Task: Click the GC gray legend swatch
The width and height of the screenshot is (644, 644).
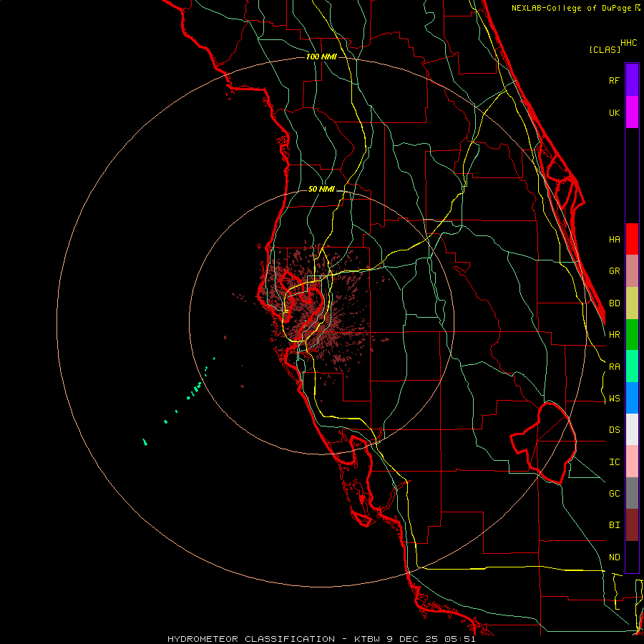Action: [x=632, y=493]
